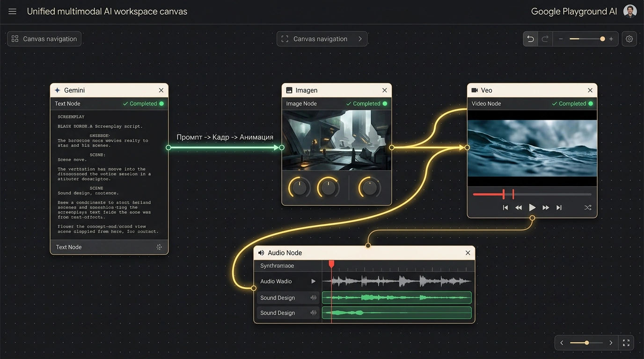Rewind the Veo video
Image resolution: width=644 pixels, height=359 pixels.
[519, 208]
